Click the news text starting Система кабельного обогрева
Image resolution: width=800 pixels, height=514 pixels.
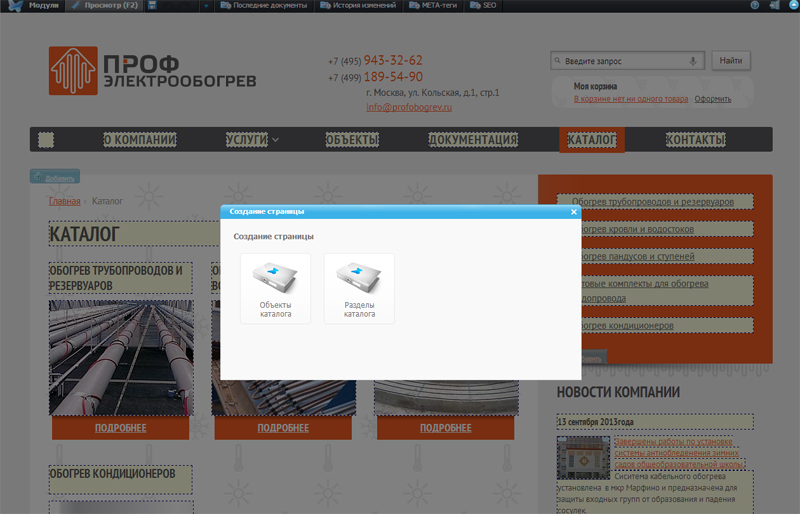655,493
